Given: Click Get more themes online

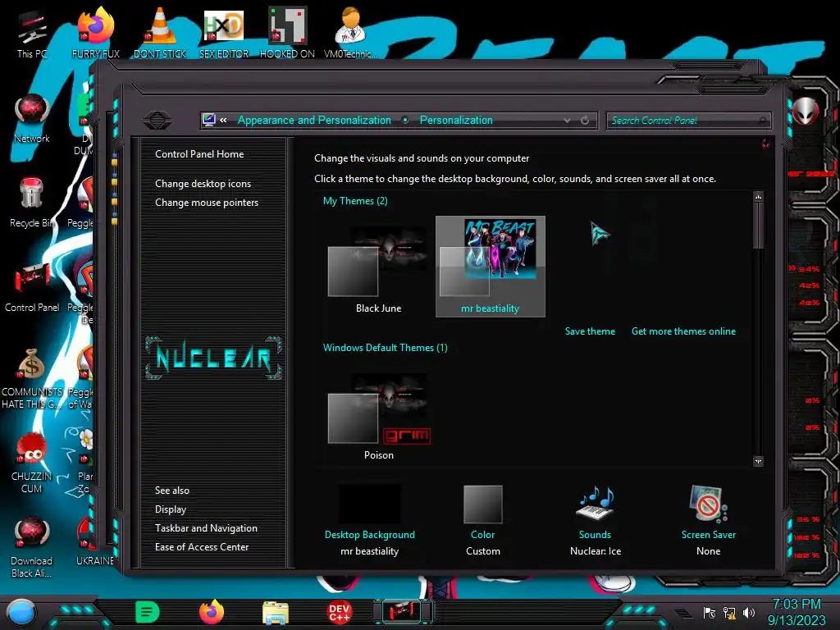Looking at the screenshot, I should pos(683,331).
